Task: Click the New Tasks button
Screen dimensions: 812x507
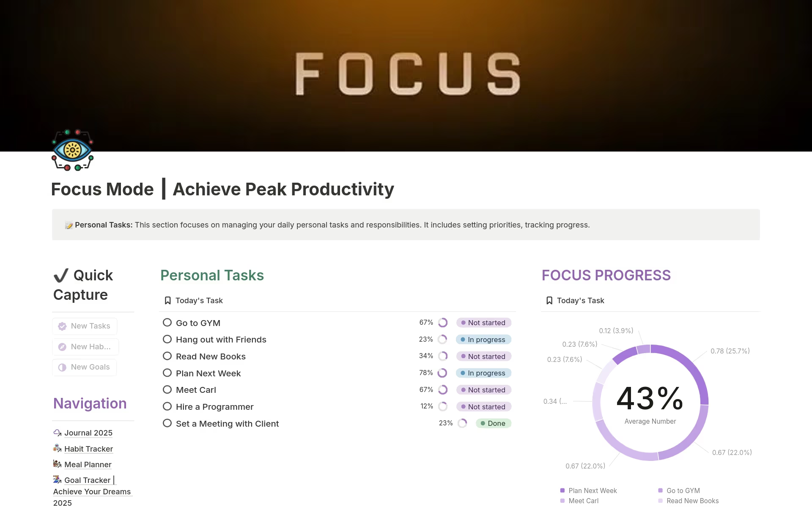Action: click(x=84, y=326)
